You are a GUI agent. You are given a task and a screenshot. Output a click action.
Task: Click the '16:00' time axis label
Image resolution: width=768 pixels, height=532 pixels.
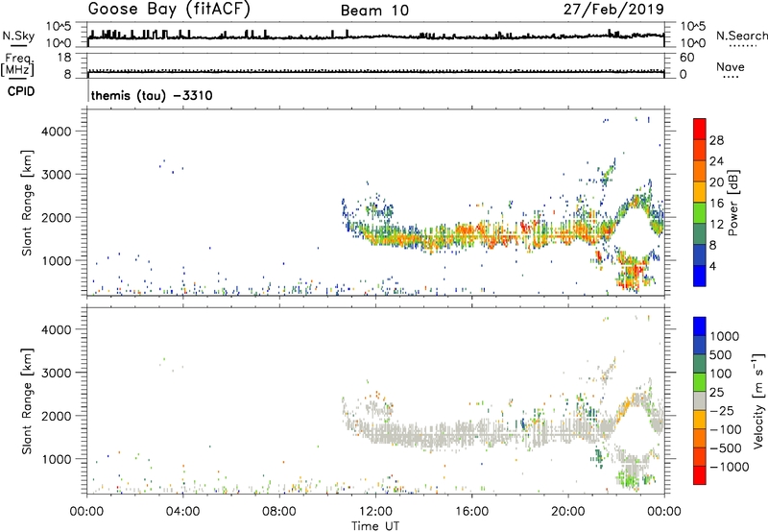(x=471, y=512)
